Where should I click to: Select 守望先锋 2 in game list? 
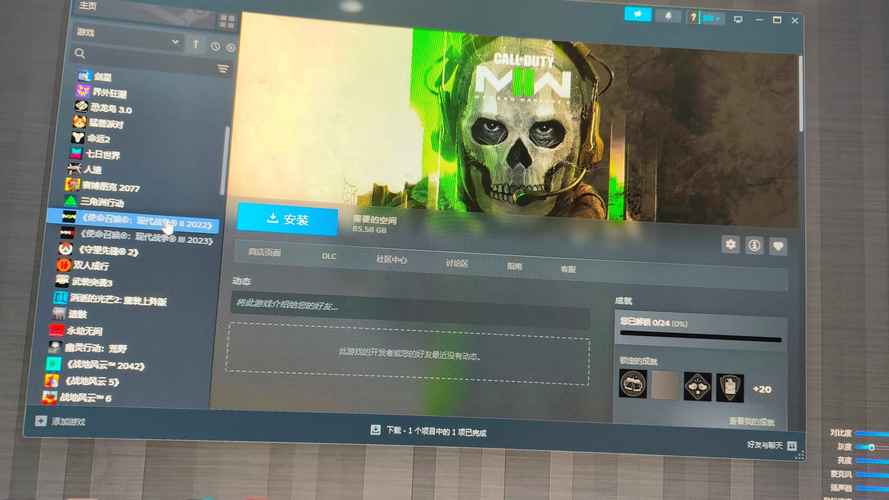point(108,251)
